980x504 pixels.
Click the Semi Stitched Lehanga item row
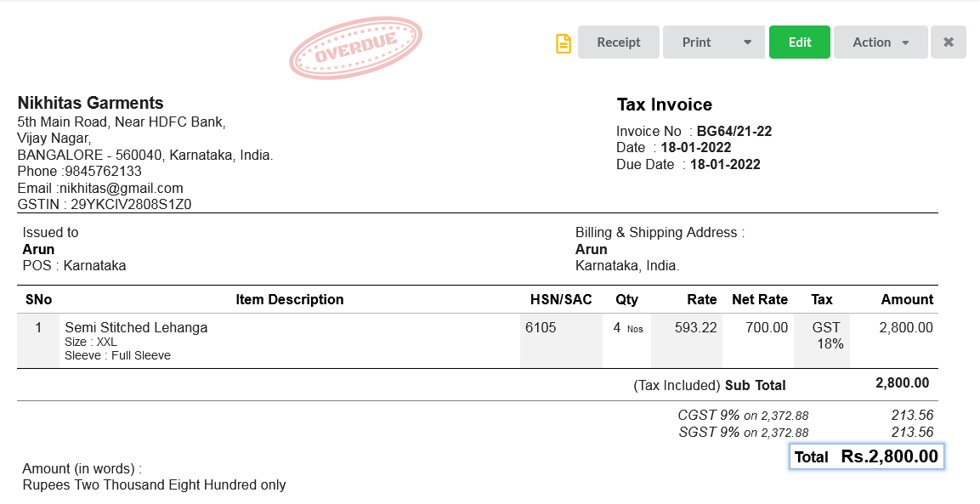click(478, 341)
